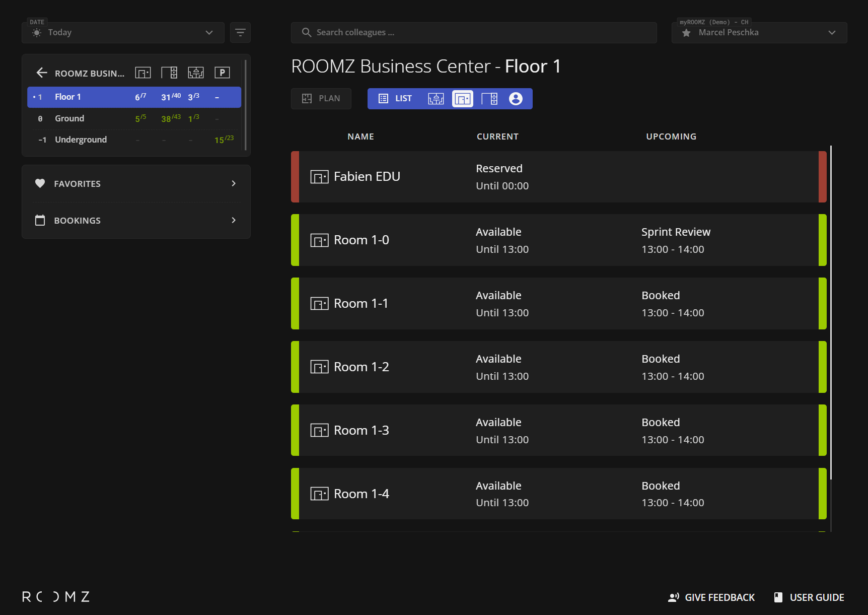Click the Search colleagues field
The height and width of the screenshot is (615, 868).
click(473, 33)
